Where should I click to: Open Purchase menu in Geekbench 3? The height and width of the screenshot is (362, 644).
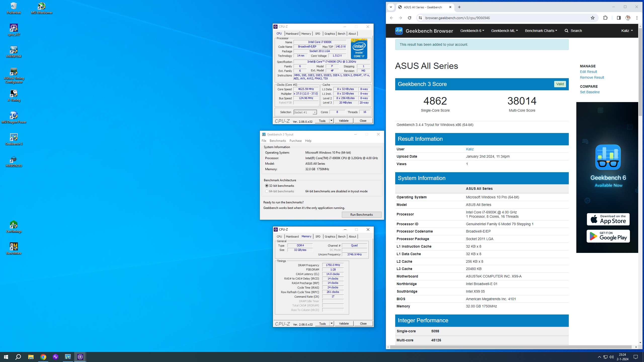pyautogui.click(x=296, y=141)
